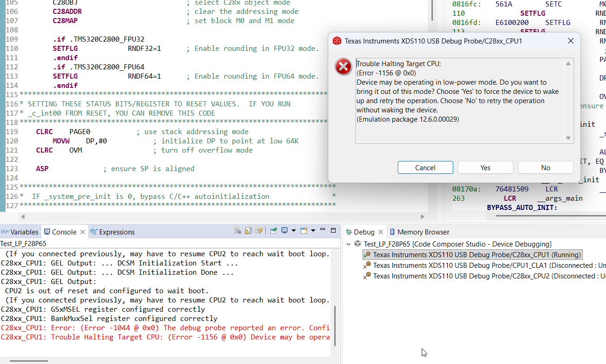
Task: Click 'SETFLG RNDF32=1' on code line 110
Action: tap(107, 49)
